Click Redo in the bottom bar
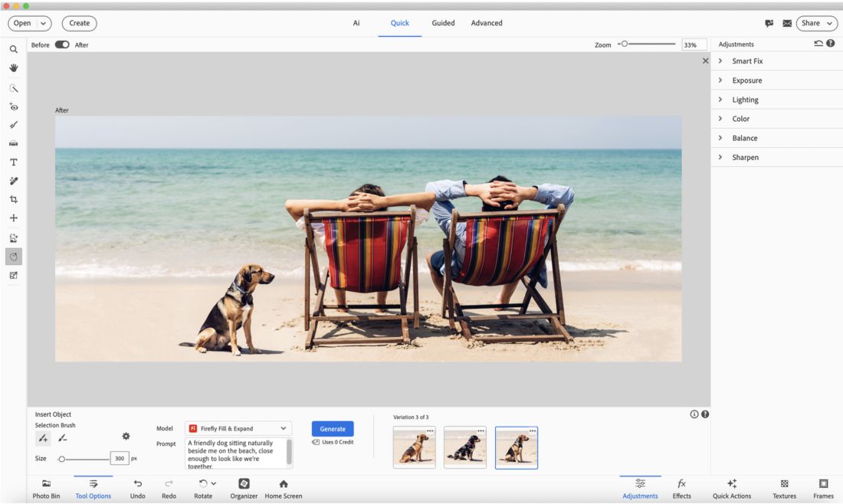This screenshot has width=843, height=504. pyautogui.click(x=169, y=489)
